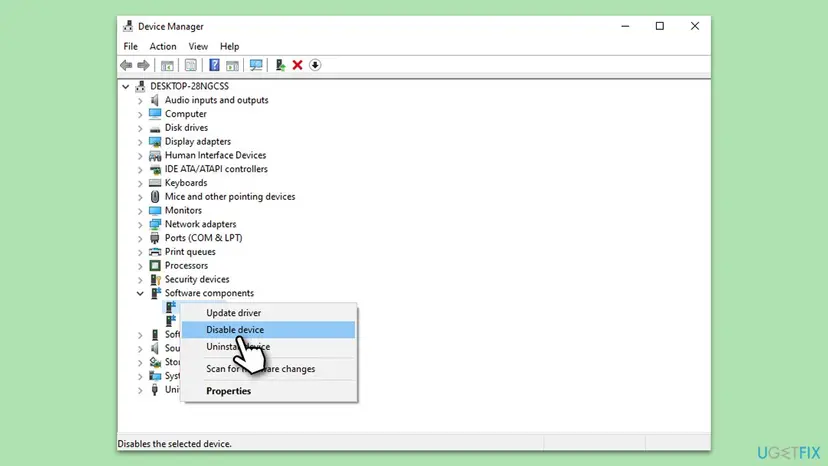Select the IDE ATA/ATAPI controllers label
Screen dimensions: 828x466
pos(216,169)
